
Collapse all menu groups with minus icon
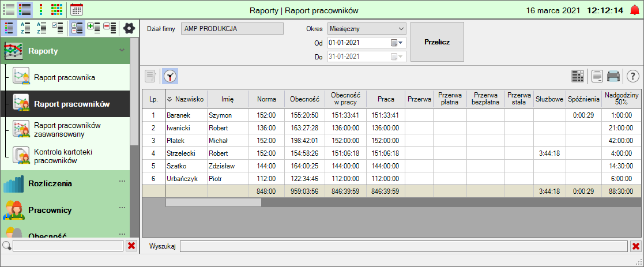point(110,28)
